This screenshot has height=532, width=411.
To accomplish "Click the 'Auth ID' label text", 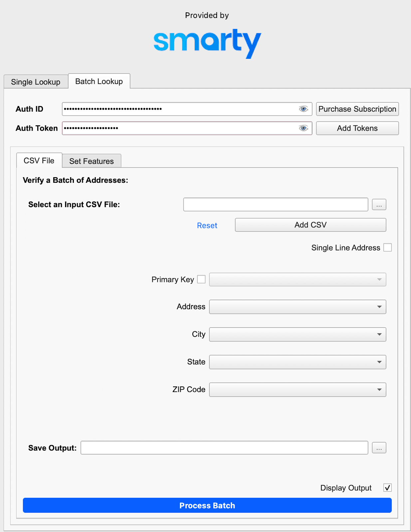I will 29,109.
